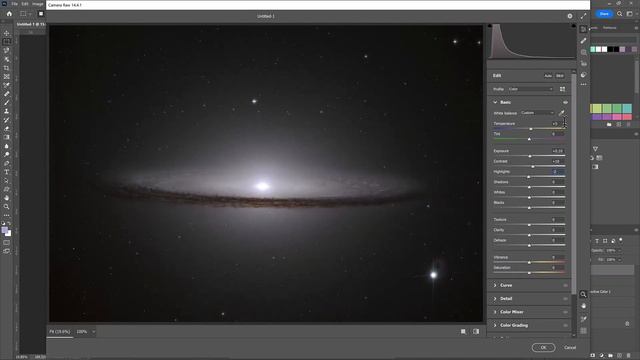This screenshot has width=640, height=360.
Task: Toggle Camera Raw full screen mode
Action: (583, 16)
